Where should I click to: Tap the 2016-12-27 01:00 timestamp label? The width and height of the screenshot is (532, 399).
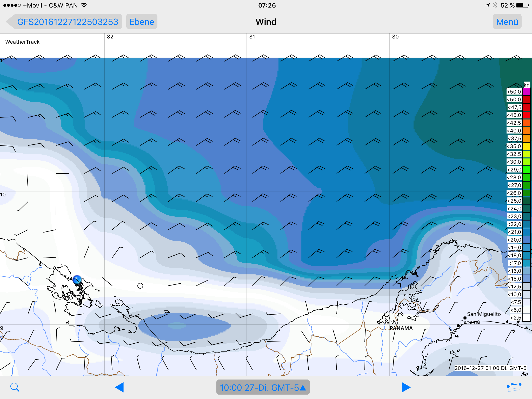pyautogui.click(x=490, y=368)
